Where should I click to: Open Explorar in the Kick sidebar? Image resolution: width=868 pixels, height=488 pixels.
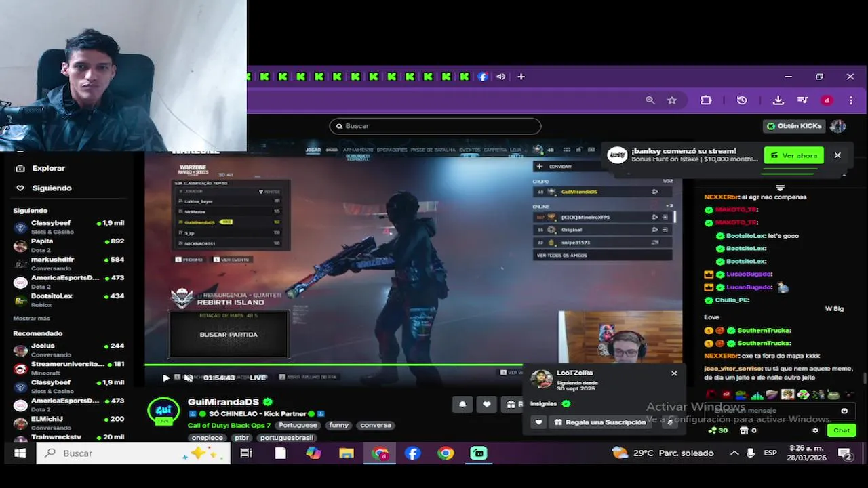41,168
